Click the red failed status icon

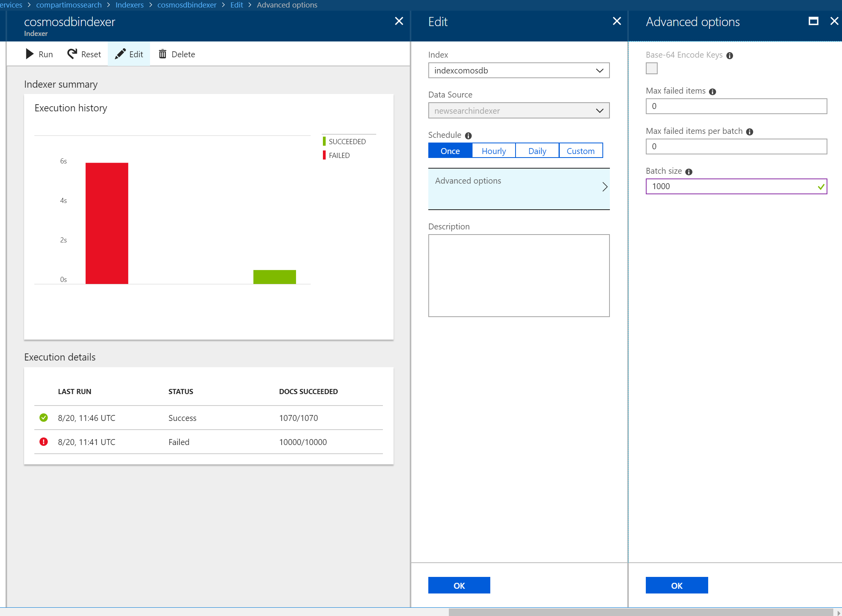click(x=43, y=442)
